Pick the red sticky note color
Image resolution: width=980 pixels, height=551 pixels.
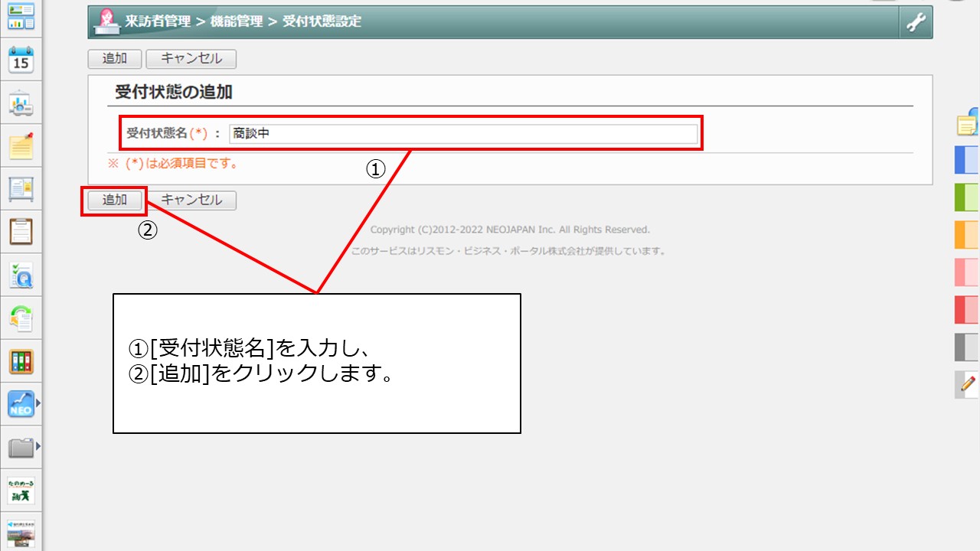(966, 310)
